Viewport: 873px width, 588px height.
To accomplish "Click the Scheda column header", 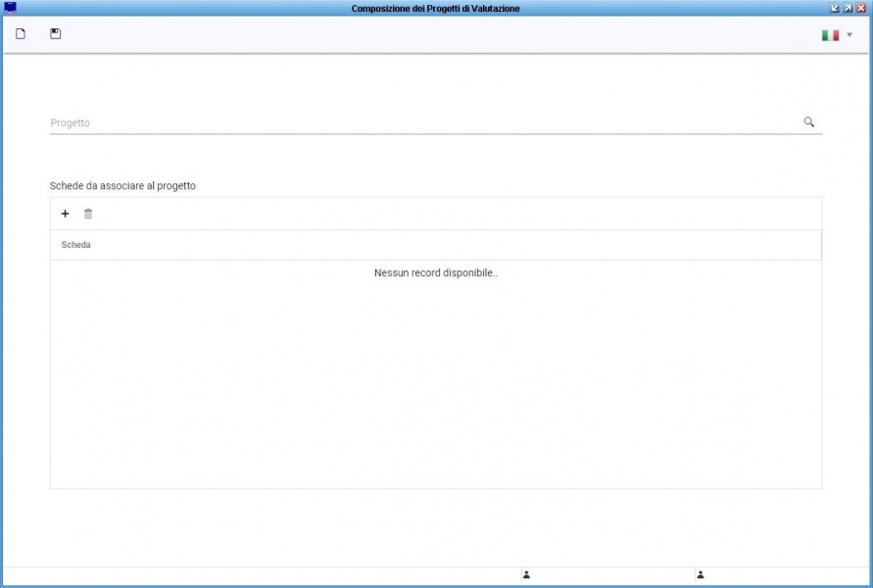I will click(x=435, y=245).
